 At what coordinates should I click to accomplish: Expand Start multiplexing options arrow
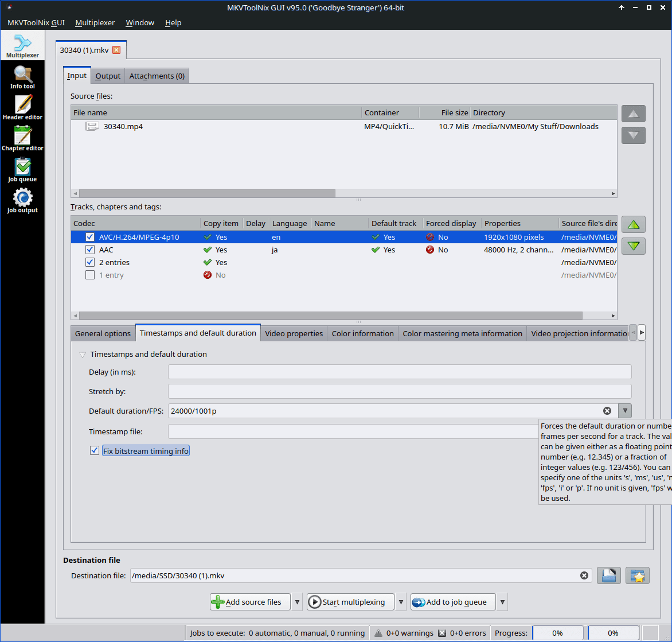[401, 602]
